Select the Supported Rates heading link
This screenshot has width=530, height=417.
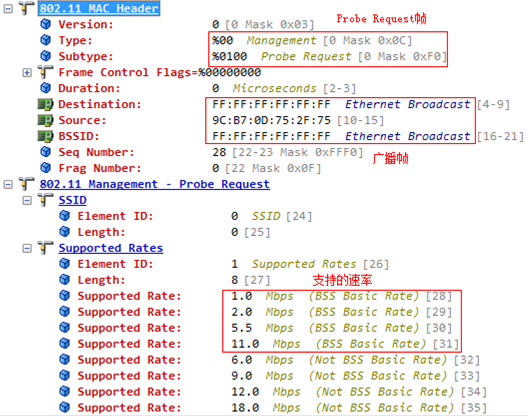[x=111, y=248]
